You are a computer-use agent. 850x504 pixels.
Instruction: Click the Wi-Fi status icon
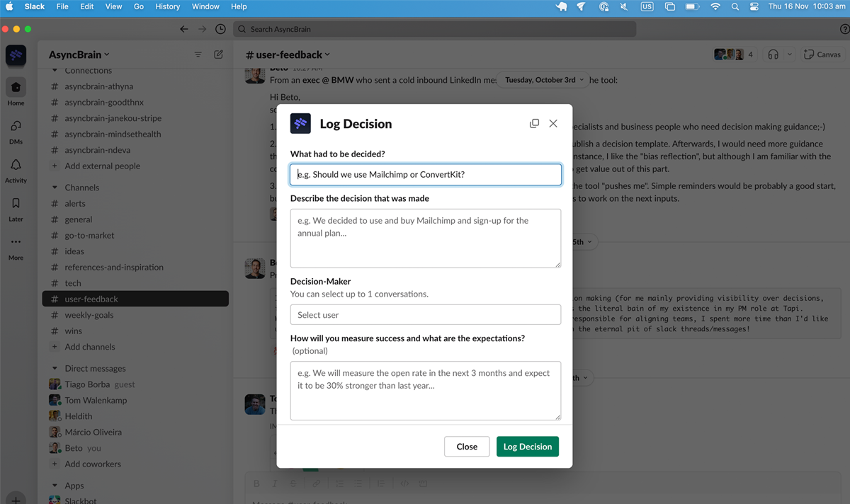tap(715, 6)
